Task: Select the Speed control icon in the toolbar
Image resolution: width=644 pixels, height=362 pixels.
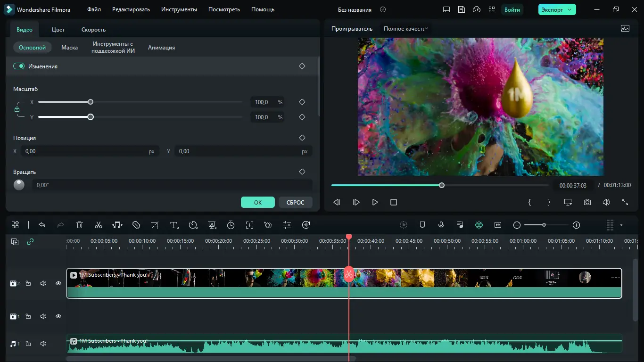Action: (193, 225)
